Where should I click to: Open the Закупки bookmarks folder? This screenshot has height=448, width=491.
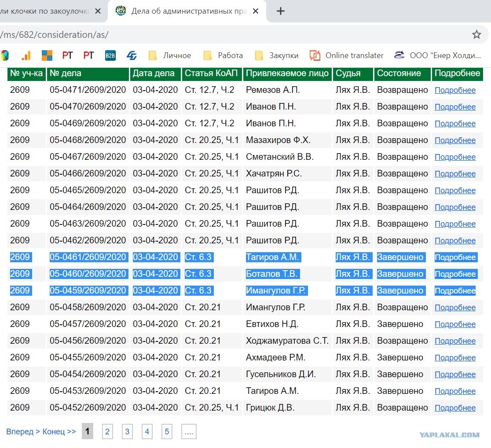tap(277, 55)
